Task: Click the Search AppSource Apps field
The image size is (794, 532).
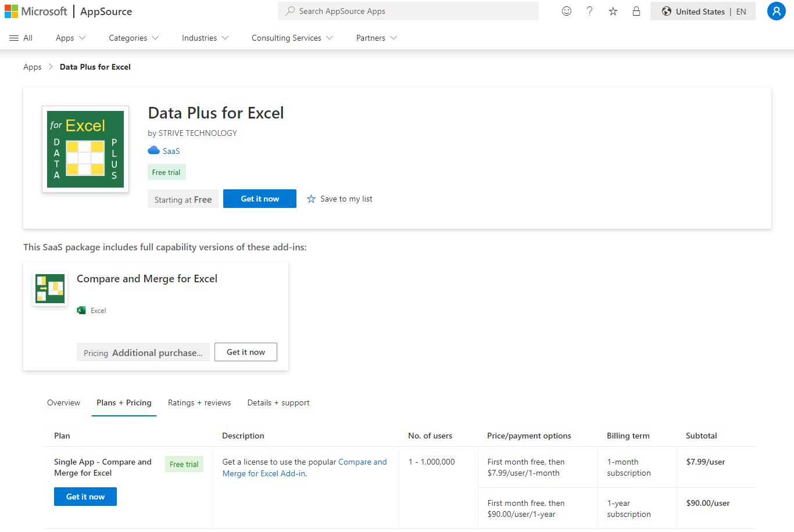Action: click(x=407, y=11)
